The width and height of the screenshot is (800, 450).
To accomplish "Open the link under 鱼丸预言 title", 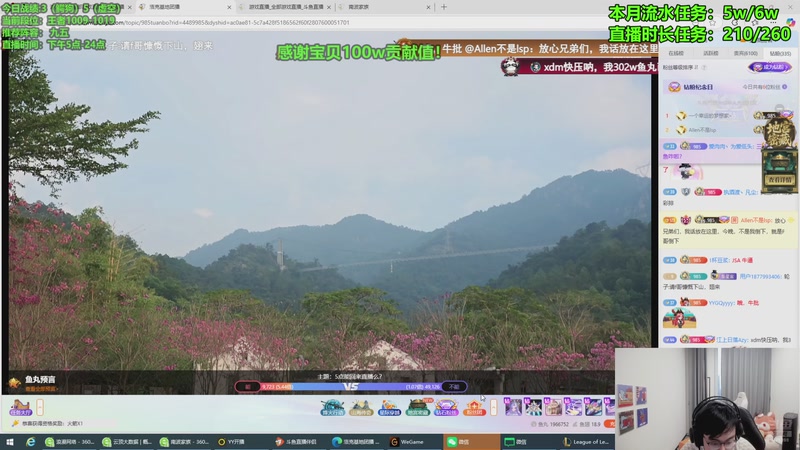I will click(x=41, y=389).
